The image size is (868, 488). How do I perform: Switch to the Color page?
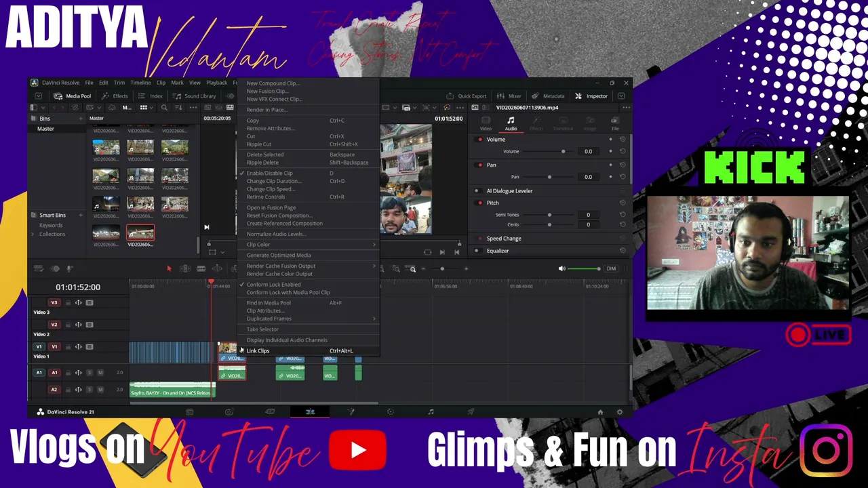(x=390, y=411)
